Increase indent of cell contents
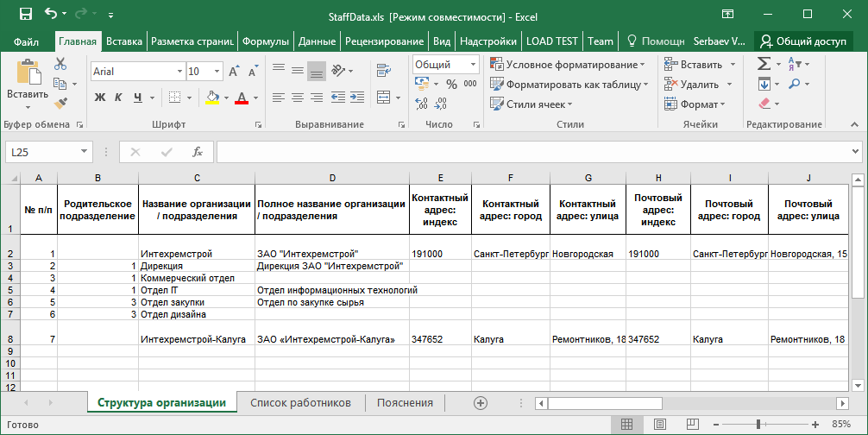This screenshot has width=868, height=435. tap(357, 98)
